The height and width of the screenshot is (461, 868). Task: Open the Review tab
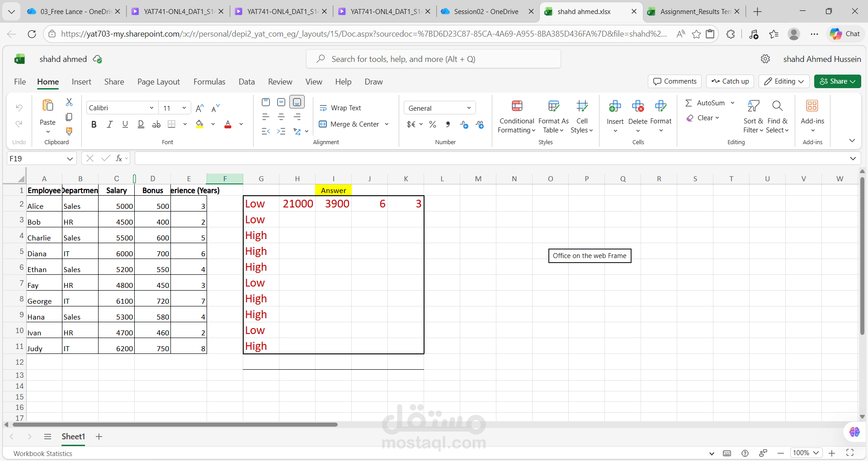point(280,82)
